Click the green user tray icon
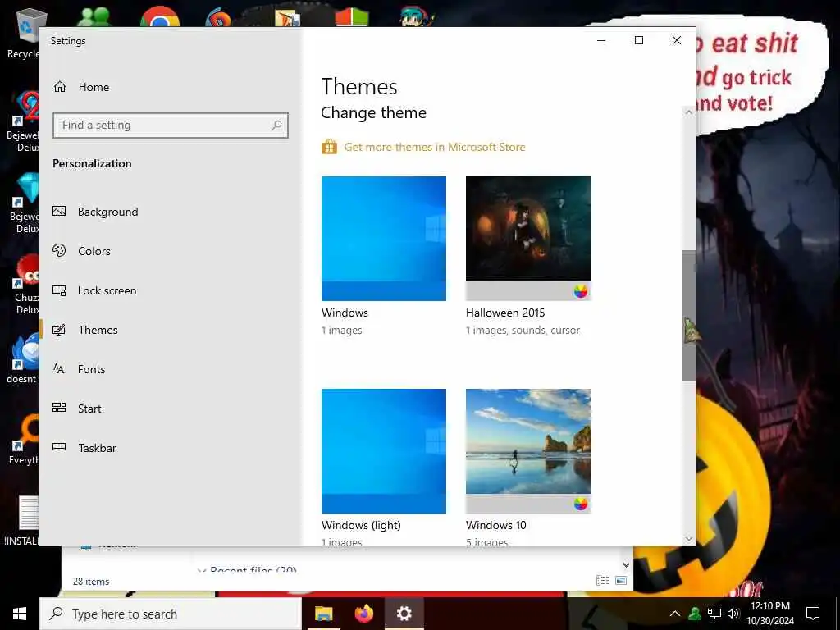840x630 pixels. [x=695, y=614]
